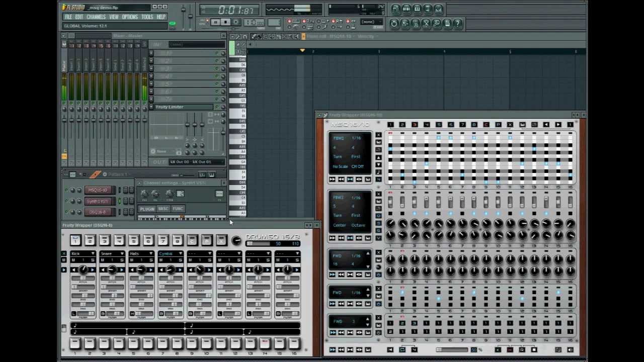This screenshot has height=362, width=644.
Task: Click the note icon beside MSQ first sequencer row
Action: pos(378,172)
